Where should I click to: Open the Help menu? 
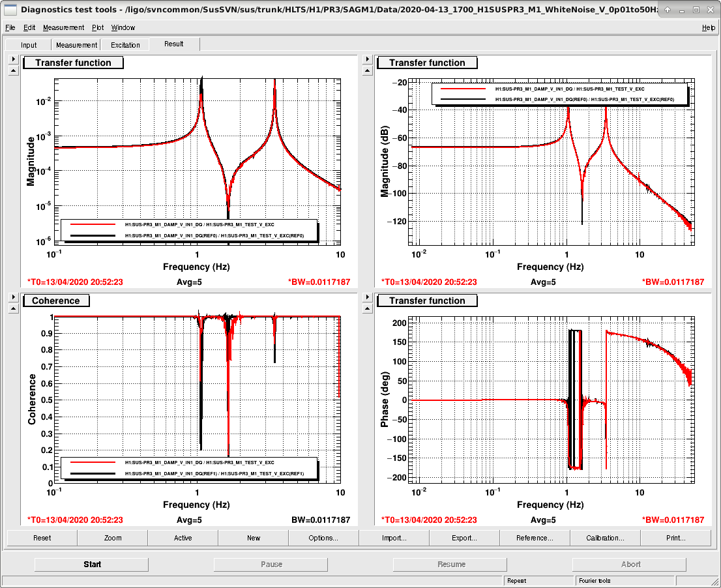click(x=709, y=27)
